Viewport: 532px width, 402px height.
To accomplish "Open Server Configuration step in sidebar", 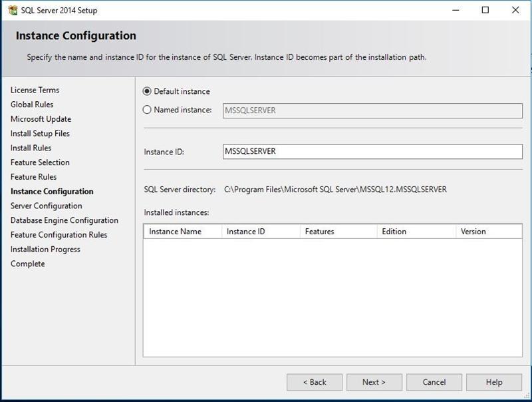I will pos(47,206).
